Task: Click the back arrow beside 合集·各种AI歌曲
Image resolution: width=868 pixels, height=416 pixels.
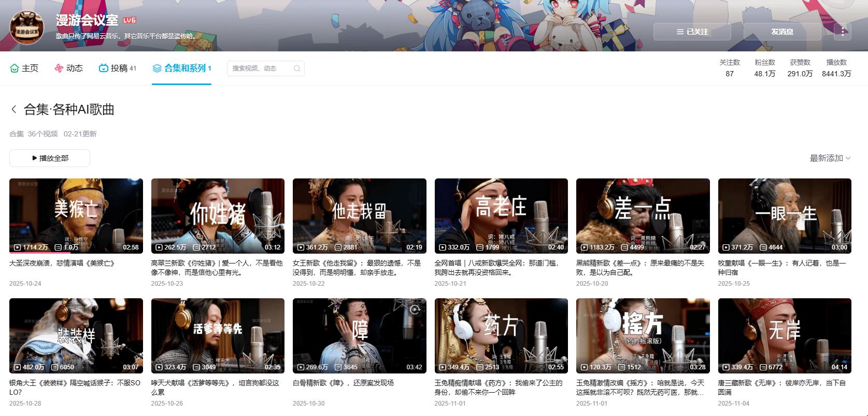Action: (14, 109)
